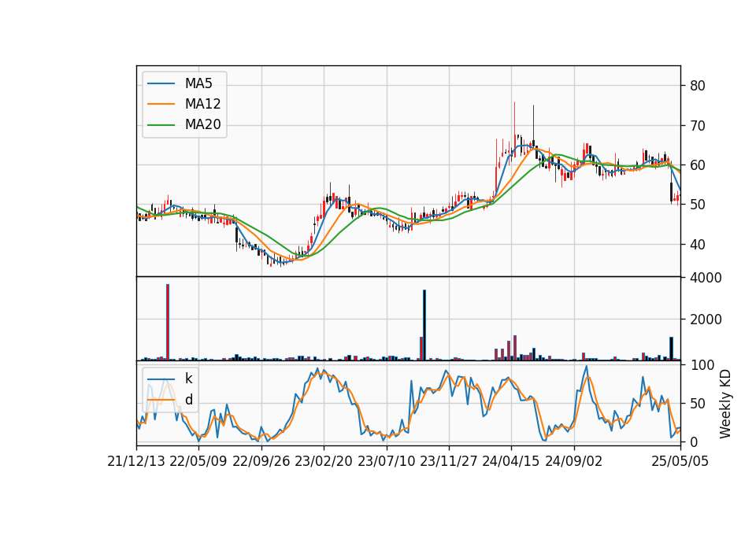Click the date label 23/02/20
Screen dimensions: 756x543
tap(324, 462)
